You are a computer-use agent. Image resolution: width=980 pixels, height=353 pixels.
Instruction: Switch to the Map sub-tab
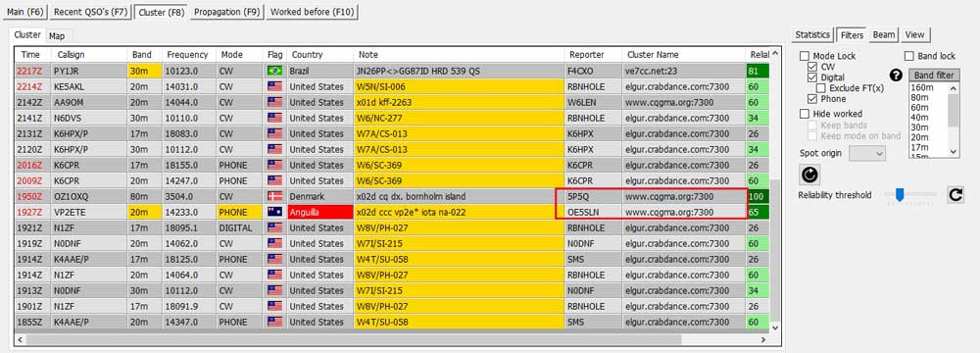click(x=57, y=35)
